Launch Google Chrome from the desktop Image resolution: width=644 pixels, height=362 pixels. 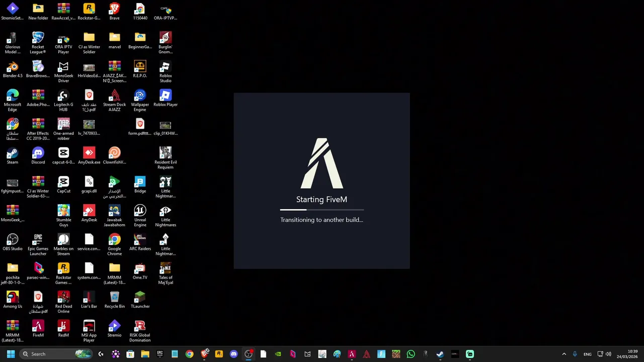tap(114, 244)
